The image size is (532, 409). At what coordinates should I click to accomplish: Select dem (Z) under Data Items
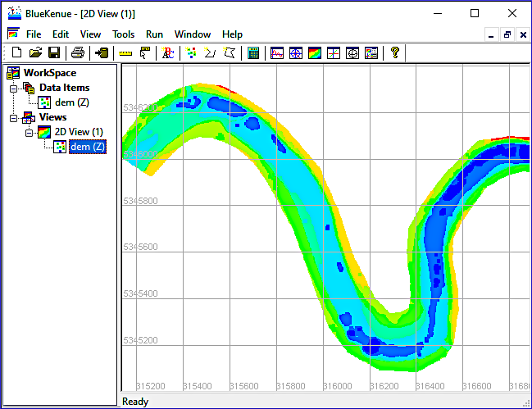click(x=72, y=102)
